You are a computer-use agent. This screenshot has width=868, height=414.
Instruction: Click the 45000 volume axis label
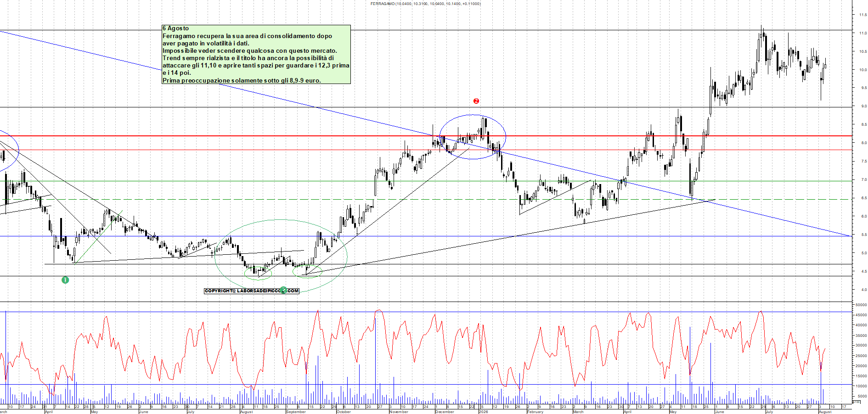pos(862,315)
